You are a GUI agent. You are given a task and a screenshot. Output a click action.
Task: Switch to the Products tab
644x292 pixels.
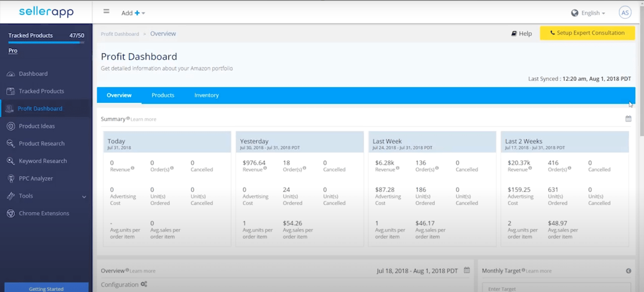click(x=163, y=95)
